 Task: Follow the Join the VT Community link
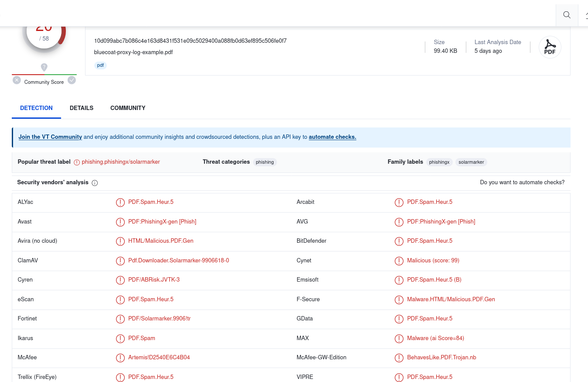pos(50,137)
